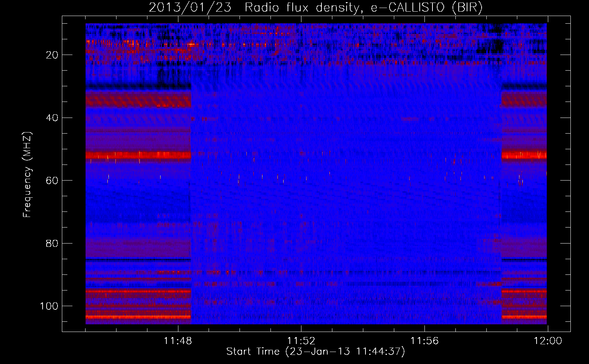This screenshot has width=589, height=364.
Task: Click the 11:52 time tick label
Action: click(x=301, y=341)
